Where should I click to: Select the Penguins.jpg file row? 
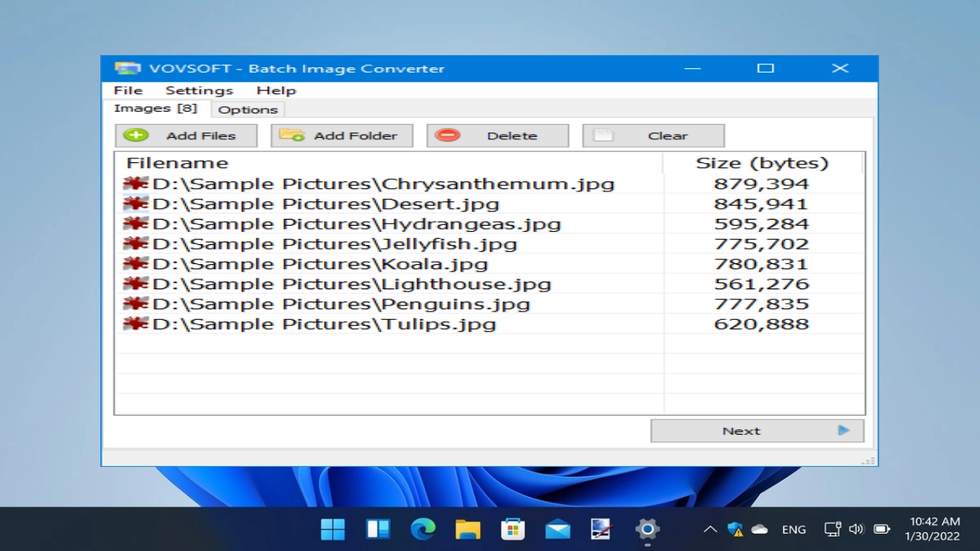488,304
